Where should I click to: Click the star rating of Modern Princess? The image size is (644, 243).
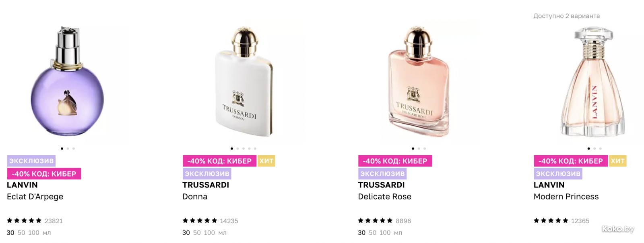[x=551, y=220]
